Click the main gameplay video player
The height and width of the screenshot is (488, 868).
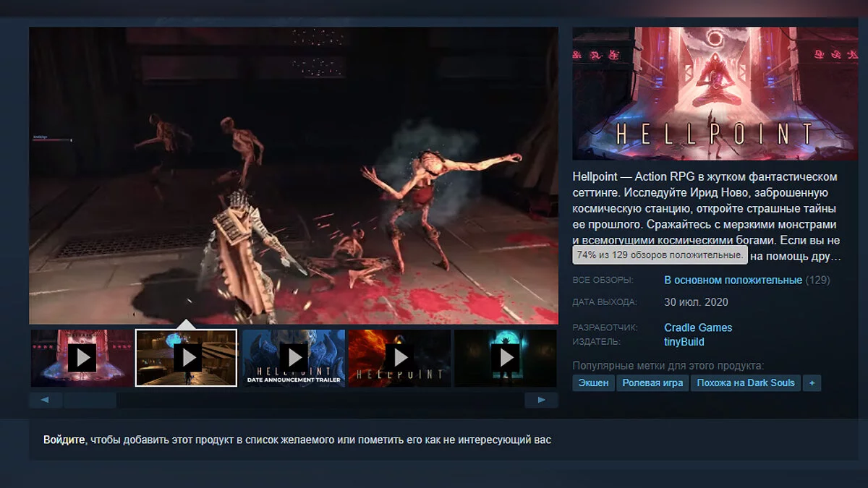click(x=294, y=176)
